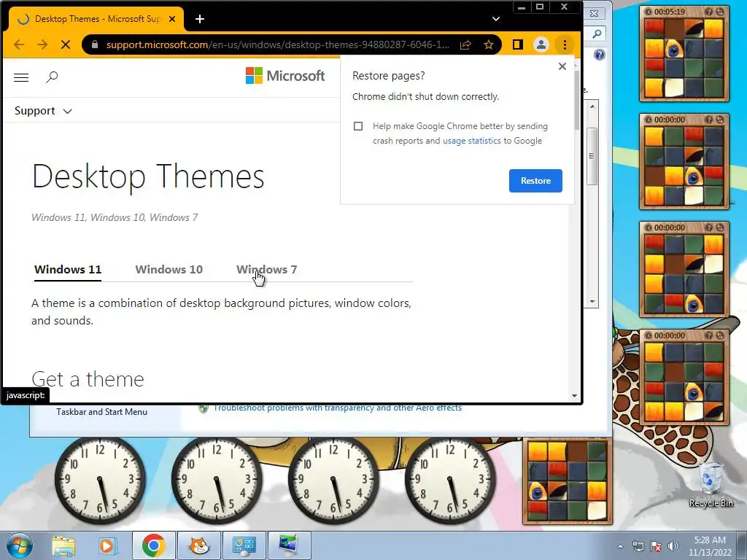
Task: Click shuffle arrows on 00:05:19 puzzle gadget
Action: tap(720, 12)
